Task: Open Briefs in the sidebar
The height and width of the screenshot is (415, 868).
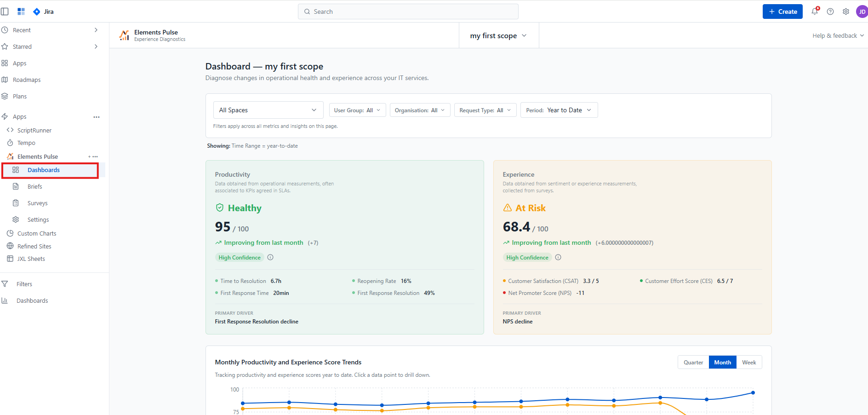Action: 35,186
